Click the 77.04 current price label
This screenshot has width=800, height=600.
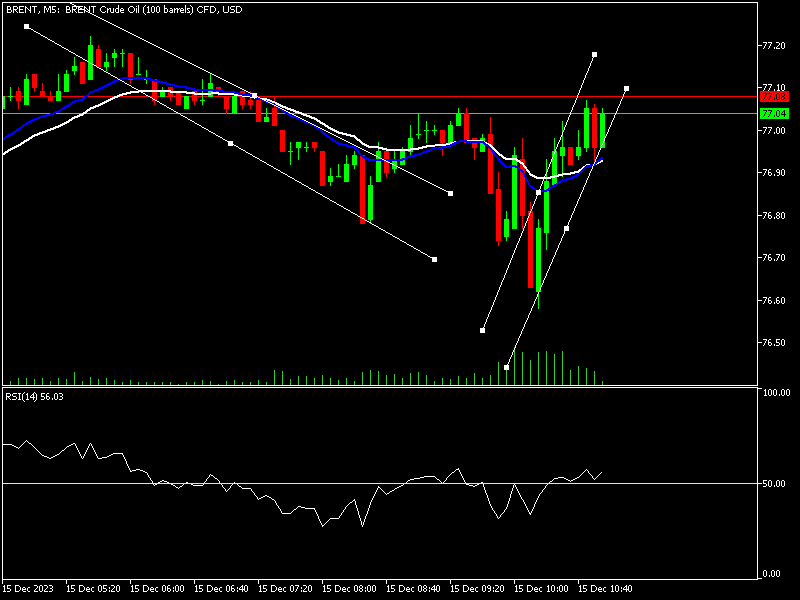pyautogui.click(x=775, y=114)
